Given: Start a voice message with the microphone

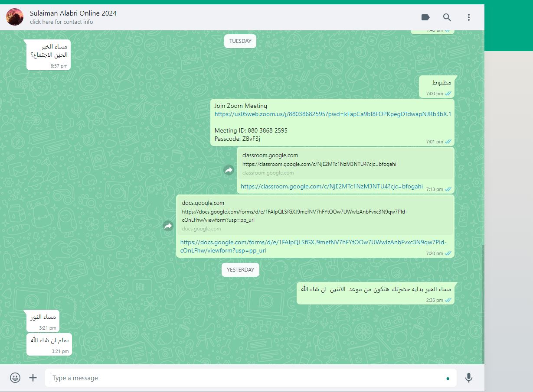Looking at the screenshot, I should 469,378.
